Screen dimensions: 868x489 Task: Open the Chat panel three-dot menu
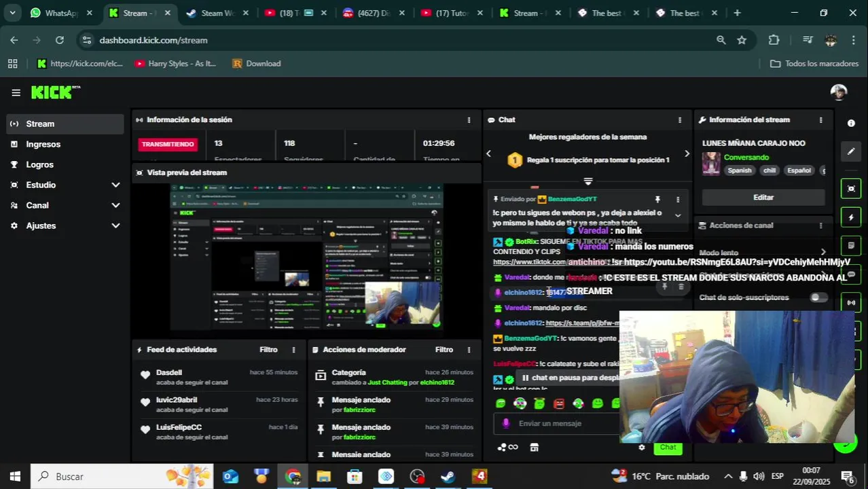click(x=679, y=120)
